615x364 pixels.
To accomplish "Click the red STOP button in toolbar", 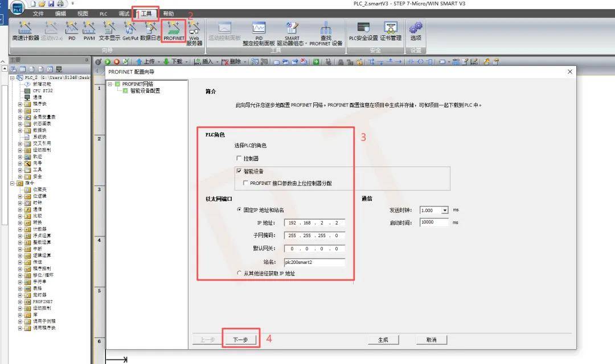I will coord(117,61).
